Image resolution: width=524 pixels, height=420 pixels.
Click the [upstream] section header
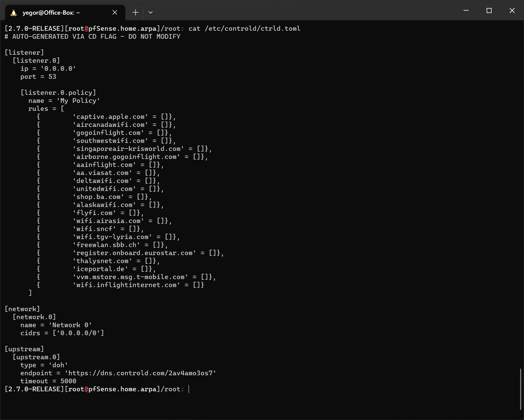click(x=24, y=349)
